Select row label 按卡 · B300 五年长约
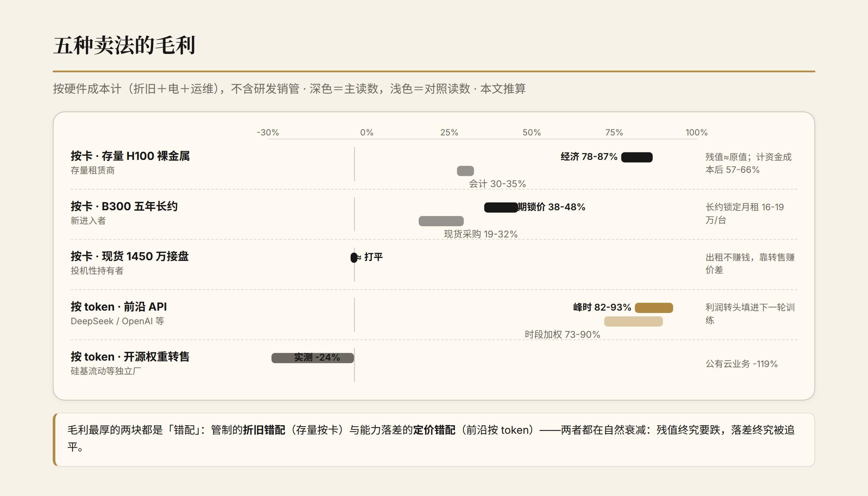 click(x=124, y=206)
